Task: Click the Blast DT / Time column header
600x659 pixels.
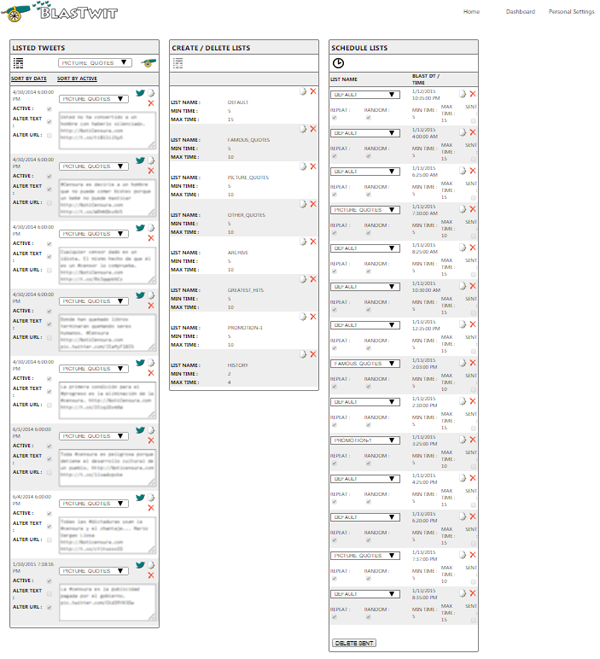Action: (426, 79)
